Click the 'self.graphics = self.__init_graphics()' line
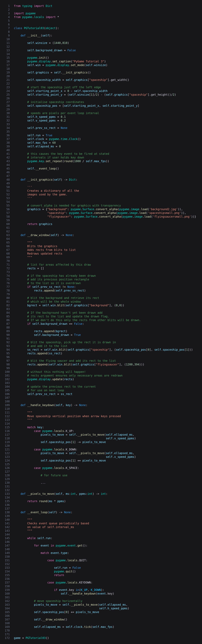 [59, 73]
